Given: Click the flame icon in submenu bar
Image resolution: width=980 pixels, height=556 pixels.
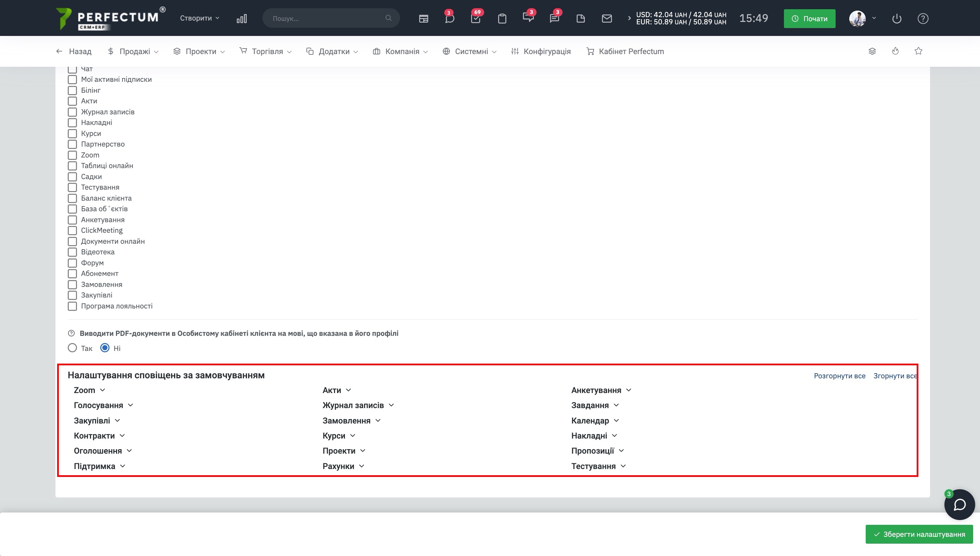Looking at the screenshot, I should point(895,51).
